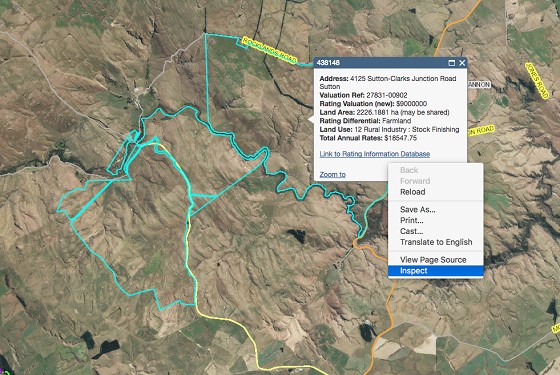Click the Valuation Ref 27831-00902 text

(363, 95)
